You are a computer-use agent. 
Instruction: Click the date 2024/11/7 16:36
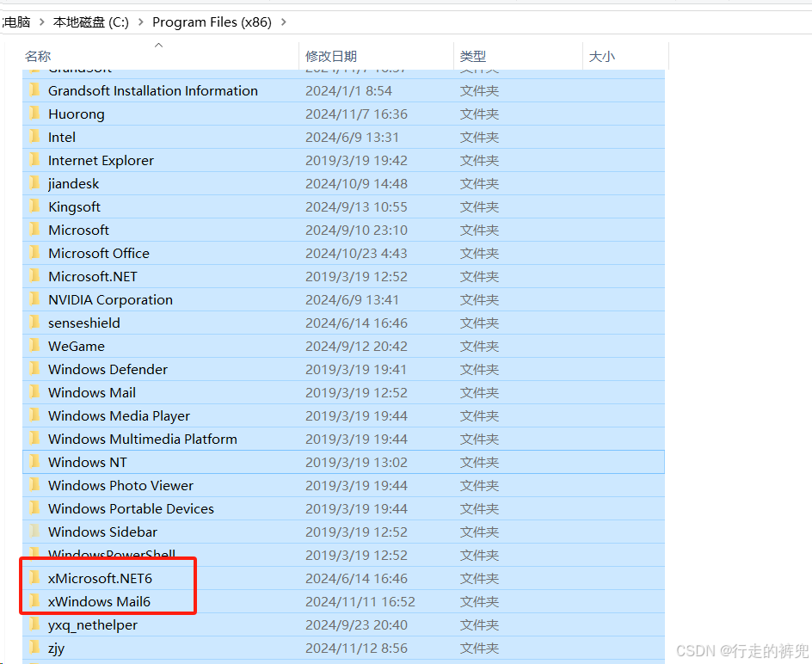(x=356, y=114)
